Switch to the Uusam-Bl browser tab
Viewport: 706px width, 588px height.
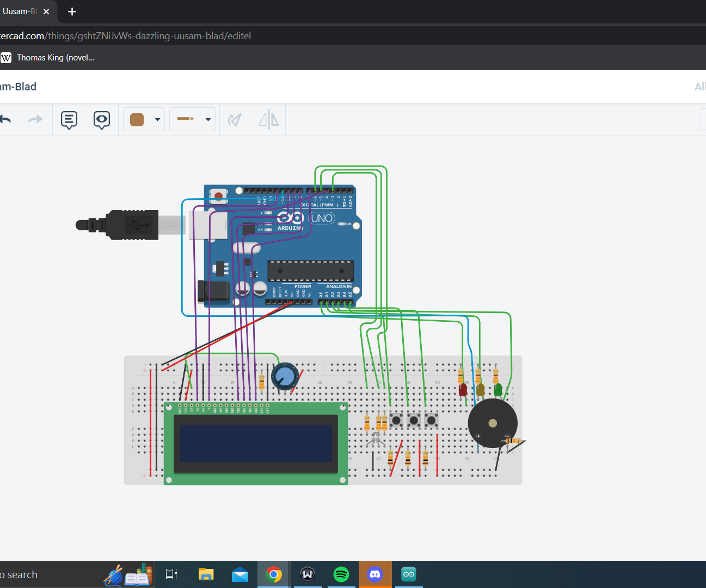pyautogui.click(x=20, y=11)
